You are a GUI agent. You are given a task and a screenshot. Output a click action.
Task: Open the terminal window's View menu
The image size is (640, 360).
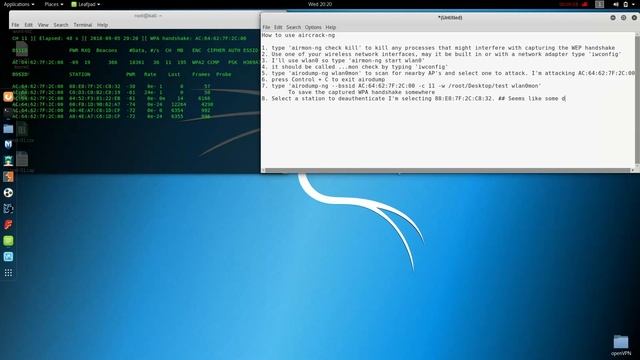click(43, 25)
